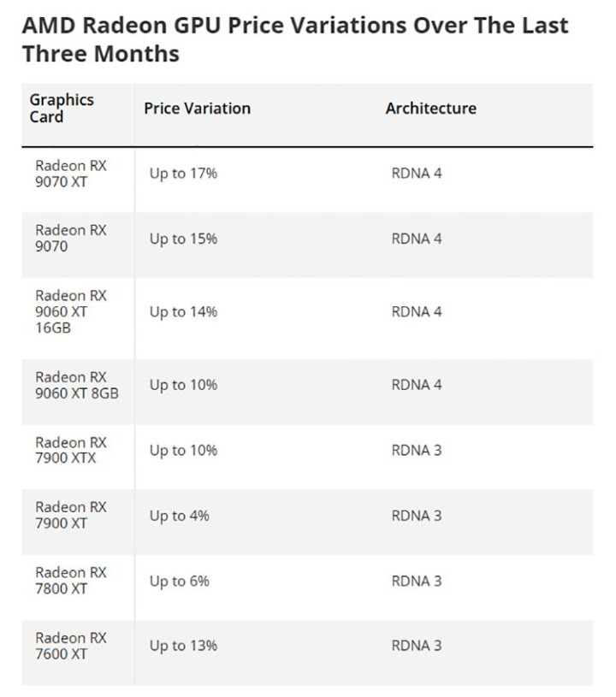Click the Up to 15% price cell
This screenshot has height=697, width=616.
pos(183,239)
